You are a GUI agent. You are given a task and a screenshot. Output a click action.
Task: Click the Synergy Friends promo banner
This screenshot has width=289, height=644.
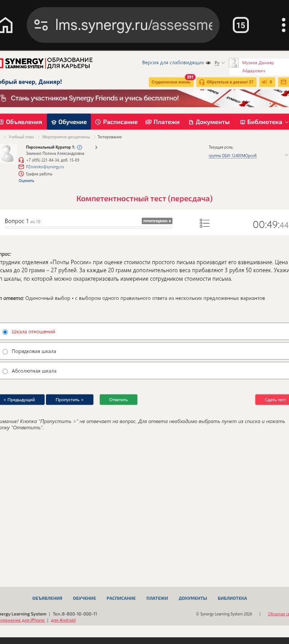144,98
